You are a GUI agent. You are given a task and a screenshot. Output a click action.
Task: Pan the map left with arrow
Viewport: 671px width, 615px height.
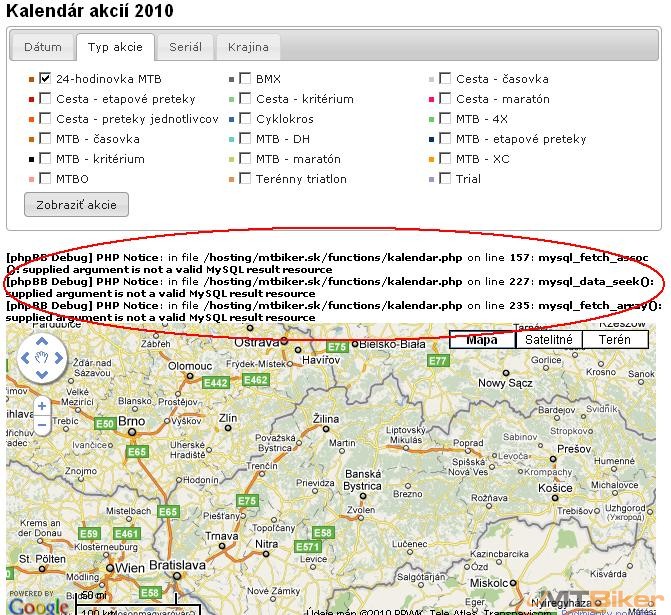click(25, 357)
